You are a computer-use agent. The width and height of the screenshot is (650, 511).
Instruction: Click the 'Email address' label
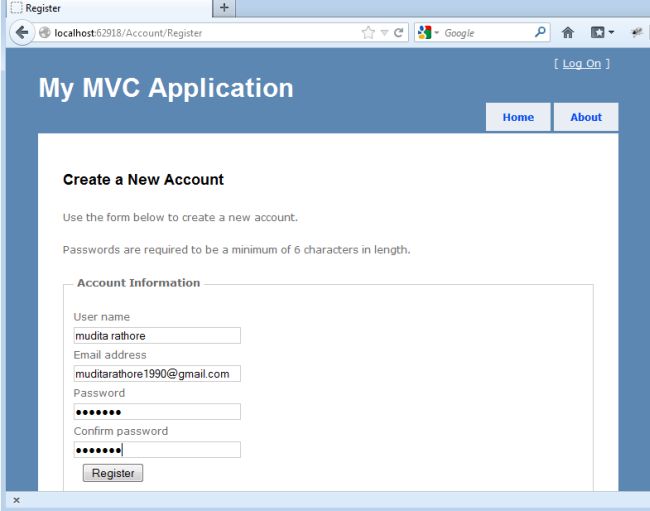(110, 355)
